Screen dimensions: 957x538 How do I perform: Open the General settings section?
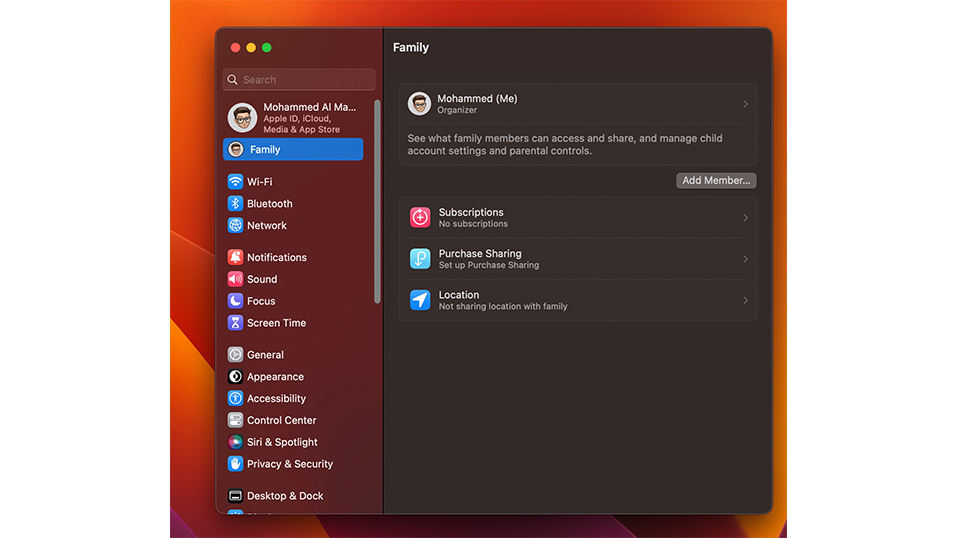265,355
